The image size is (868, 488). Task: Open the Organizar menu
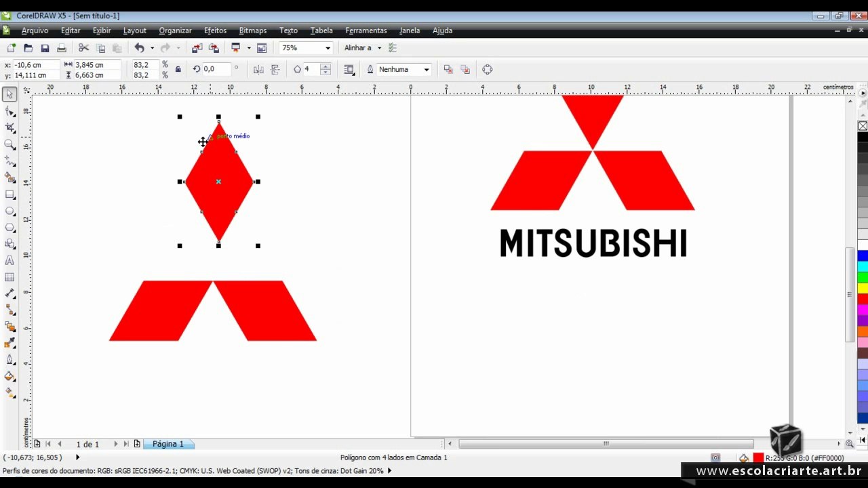tap(175, 30)
